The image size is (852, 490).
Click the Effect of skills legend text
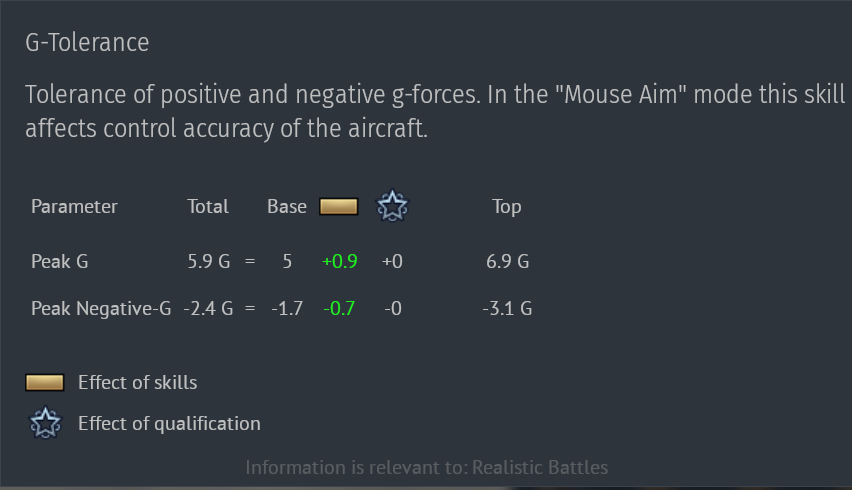(x=137, y=382)
